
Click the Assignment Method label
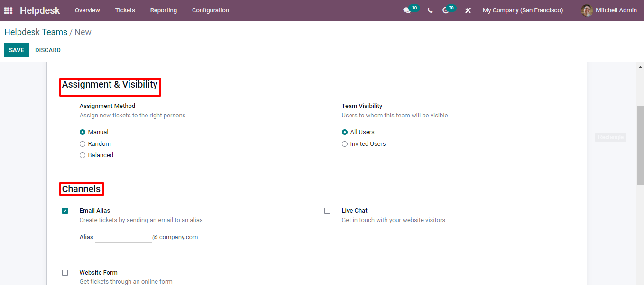pos(107,106)
